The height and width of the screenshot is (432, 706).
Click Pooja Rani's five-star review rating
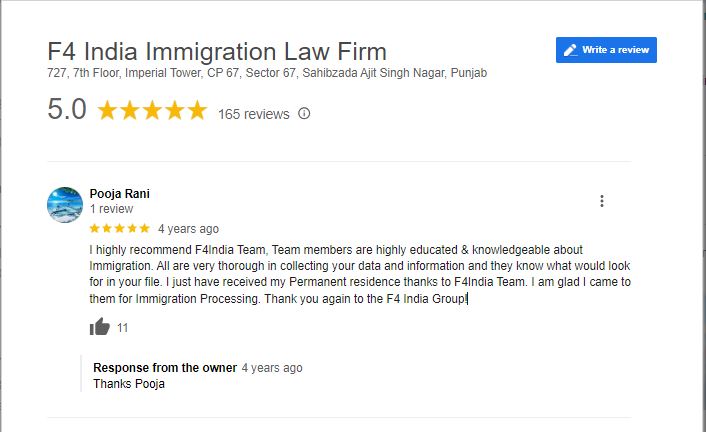pos(119,228)
